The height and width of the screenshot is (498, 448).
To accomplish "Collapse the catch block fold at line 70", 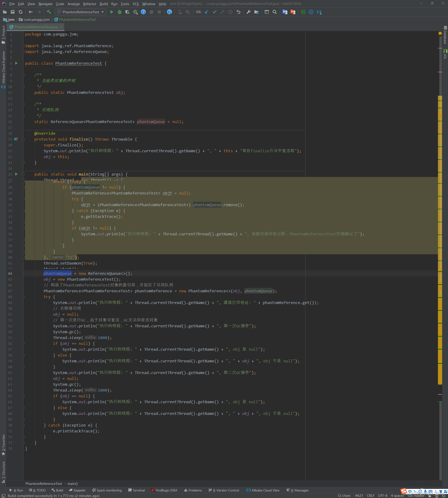I will (x=23, y=425).
